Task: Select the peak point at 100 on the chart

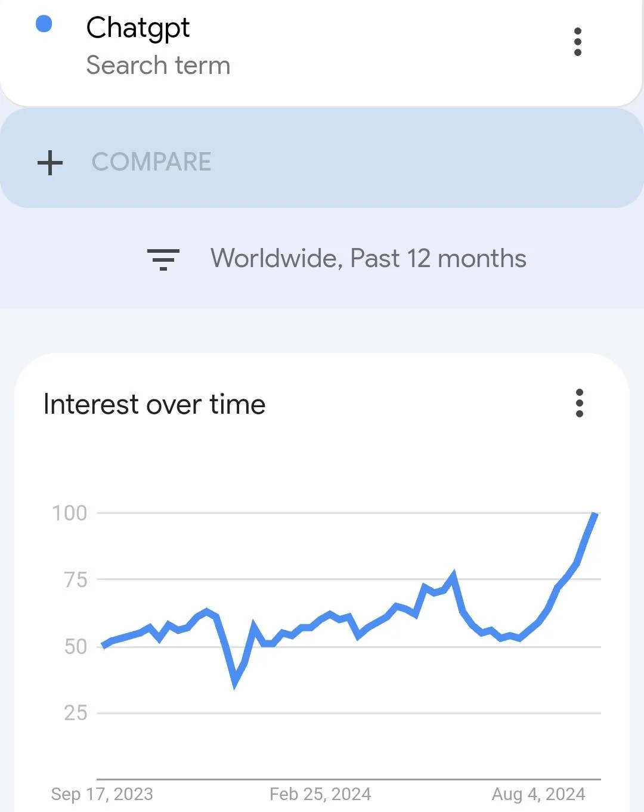Action: pos(594,514)
